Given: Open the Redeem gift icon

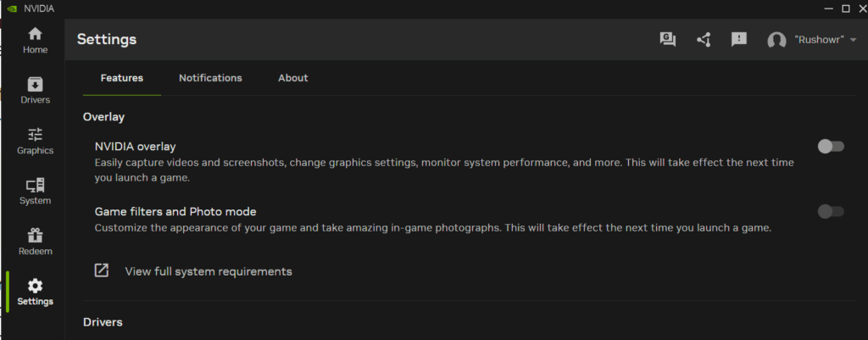Looking at the screenshot, I should point(35,236).
